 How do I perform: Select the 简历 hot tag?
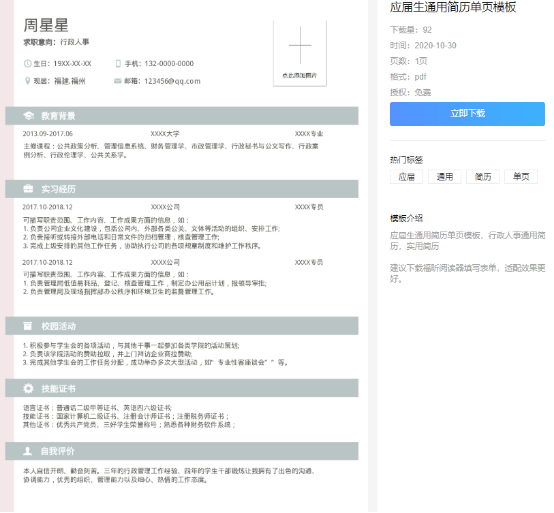click(483, 177)
